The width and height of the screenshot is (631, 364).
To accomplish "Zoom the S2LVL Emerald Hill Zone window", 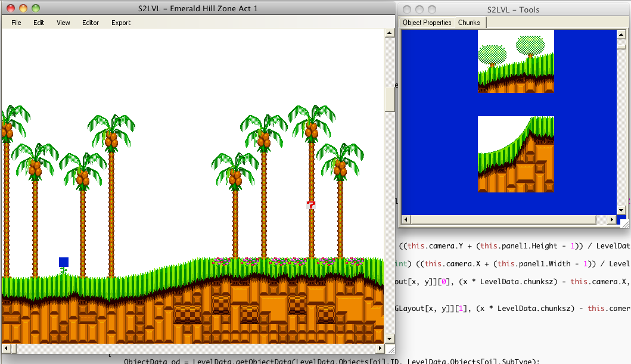I will coord(36,8).
